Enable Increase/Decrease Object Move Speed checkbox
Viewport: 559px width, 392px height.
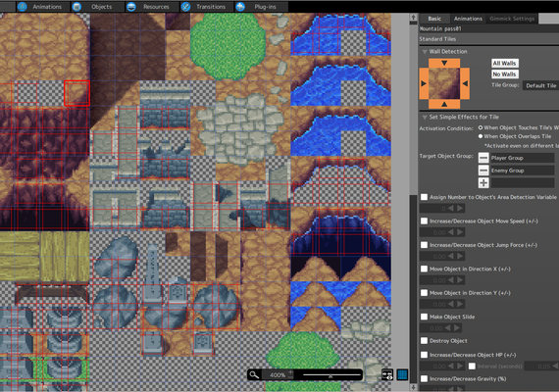tap(424, 220)
